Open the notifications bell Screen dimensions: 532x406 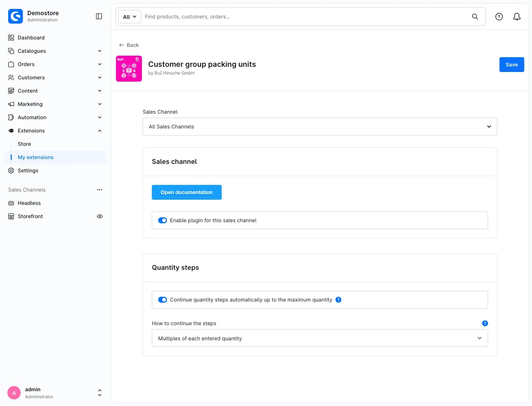[x=517, y=17]
